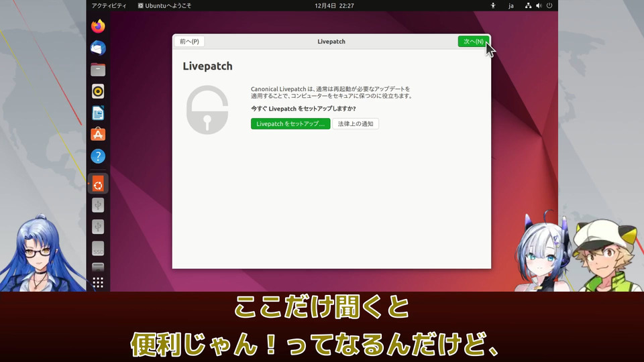Click the large Livepatch heading
644x362 pixels.
pyautogui.click(x=207, y=66)
